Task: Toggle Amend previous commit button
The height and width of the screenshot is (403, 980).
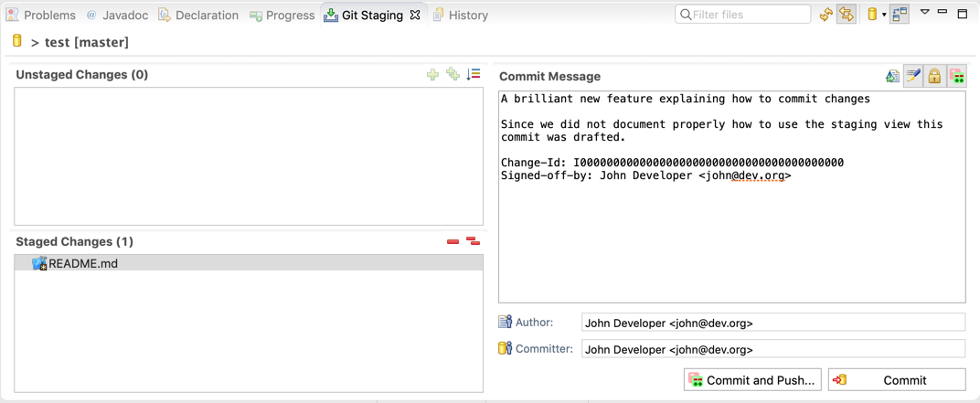Action: [892, 76]
